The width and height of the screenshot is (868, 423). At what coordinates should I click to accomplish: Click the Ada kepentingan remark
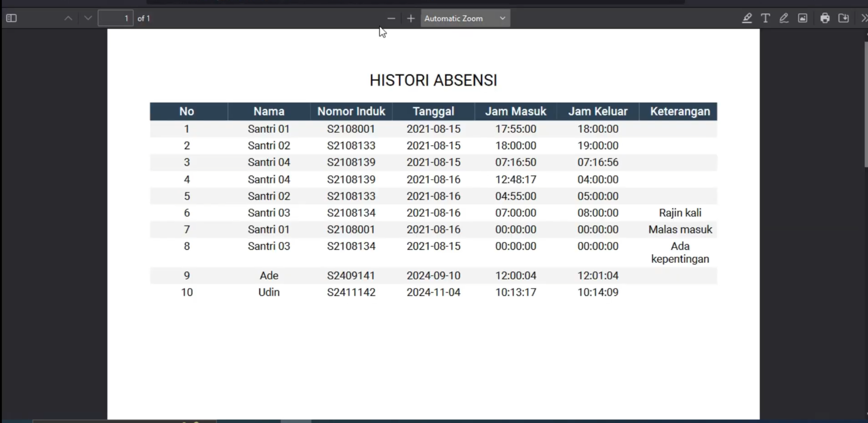coord(680,252)
